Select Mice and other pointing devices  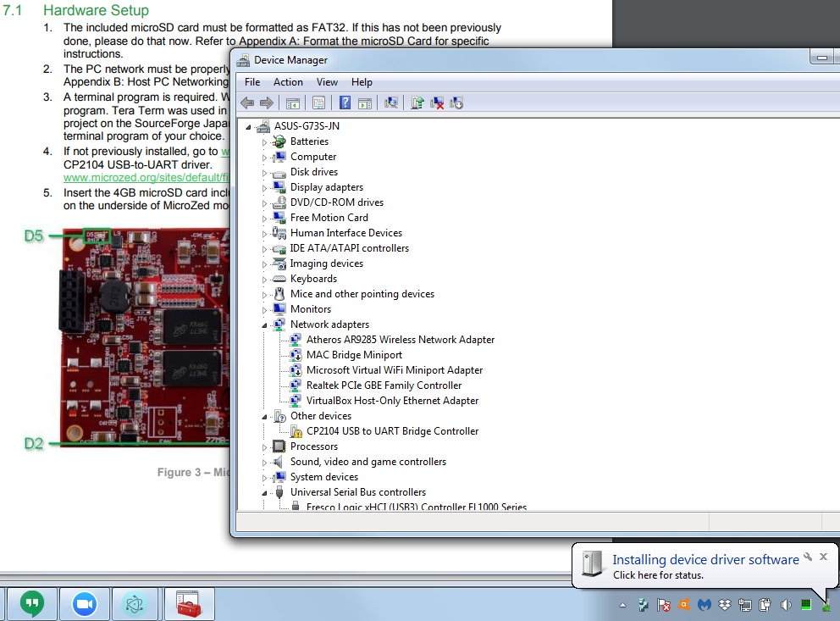[x=362, y=294]
